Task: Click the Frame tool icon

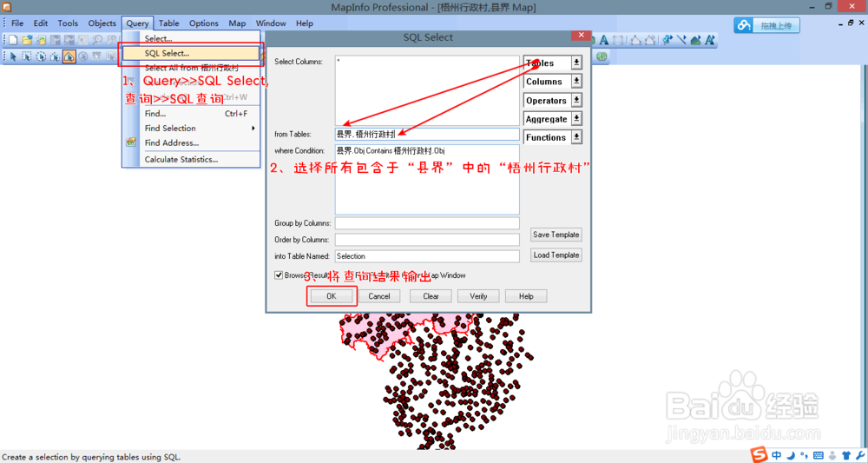Action: pos(618,40)
